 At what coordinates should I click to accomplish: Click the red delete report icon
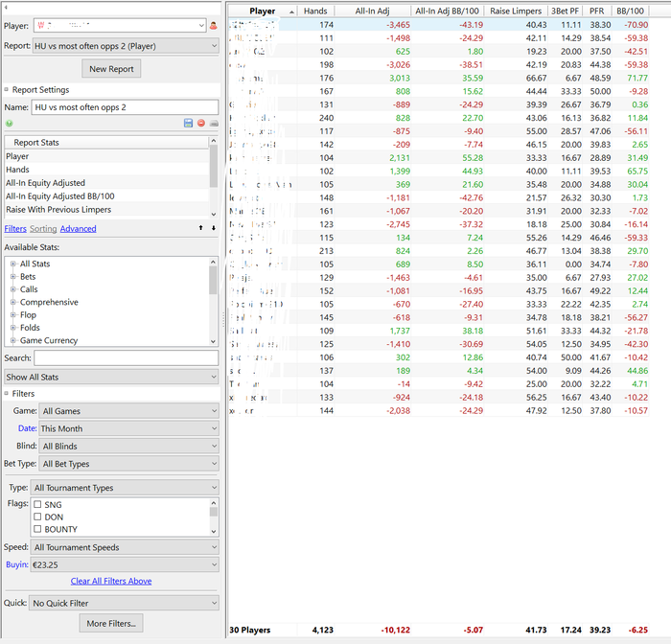click(201, 124)
